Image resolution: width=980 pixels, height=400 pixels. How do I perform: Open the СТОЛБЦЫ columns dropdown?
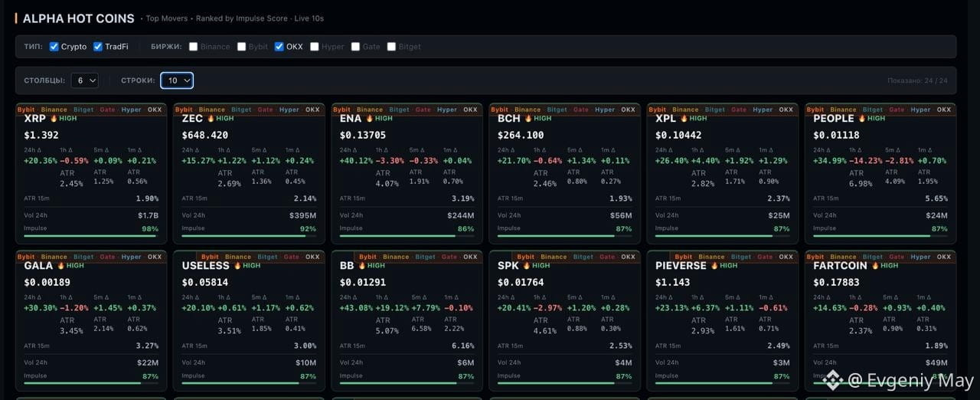[85, 80]
